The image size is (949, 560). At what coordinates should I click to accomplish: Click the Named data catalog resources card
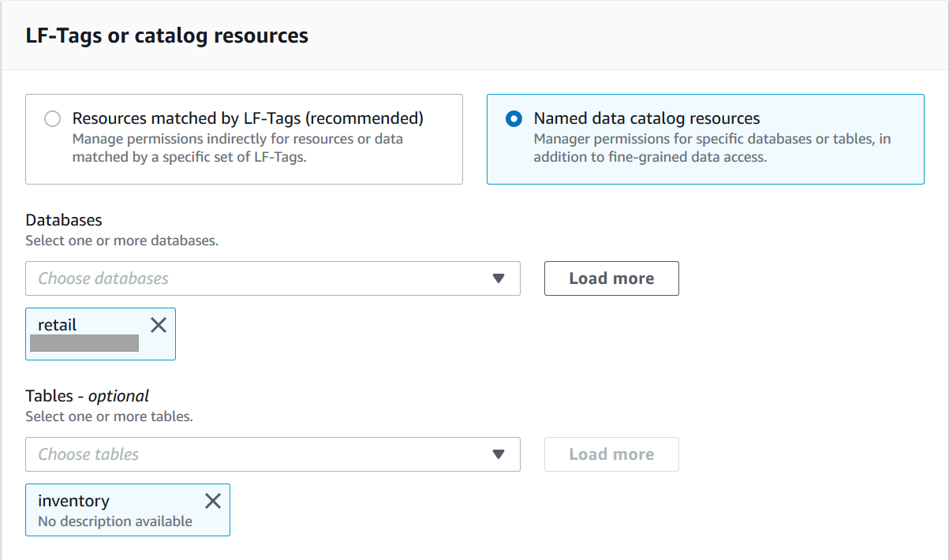[x=706, y=138]
